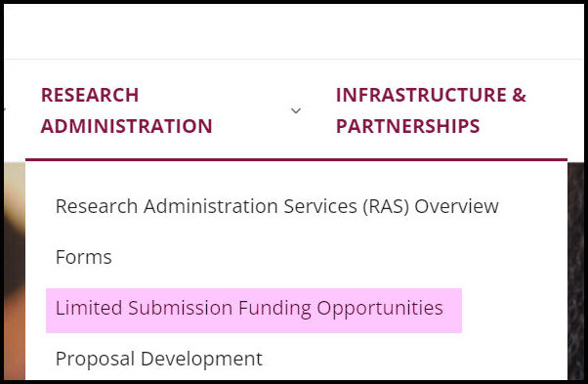Go to Research Administration Services (RAS) Overview
Screen dimensions: 588x384
tap(276, 206)
